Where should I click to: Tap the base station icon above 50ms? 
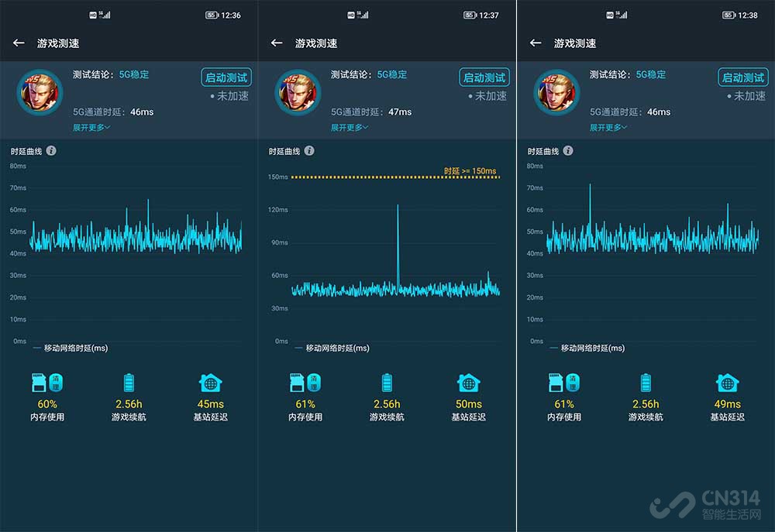coord(468,383)
